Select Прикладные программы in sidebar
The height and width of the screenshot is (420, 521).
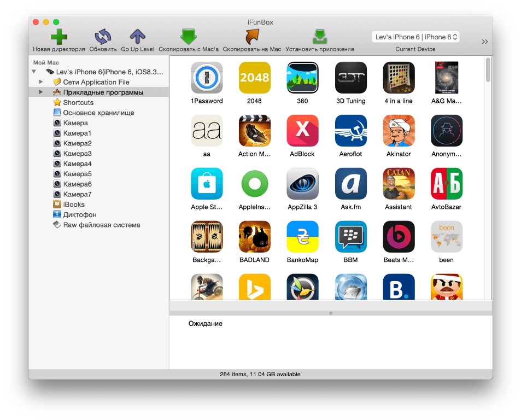pos(98,92)
